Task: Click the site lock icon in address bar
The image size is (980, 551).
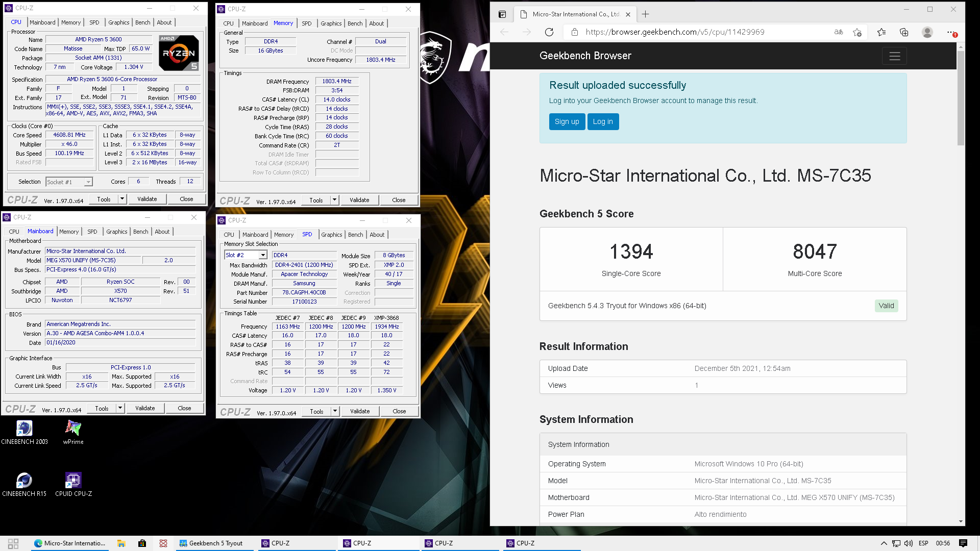Action: (575, 32)
